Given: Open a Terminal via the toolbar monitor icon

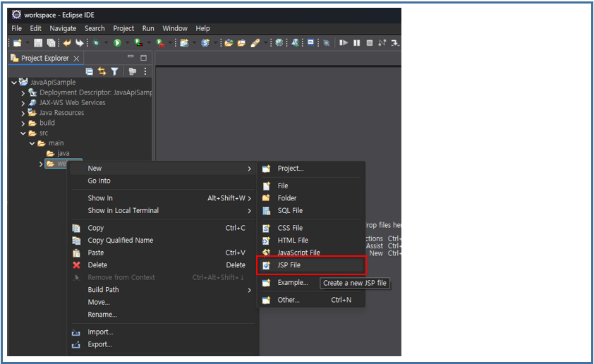Looking at the screenshot, I should pos(311,42).
